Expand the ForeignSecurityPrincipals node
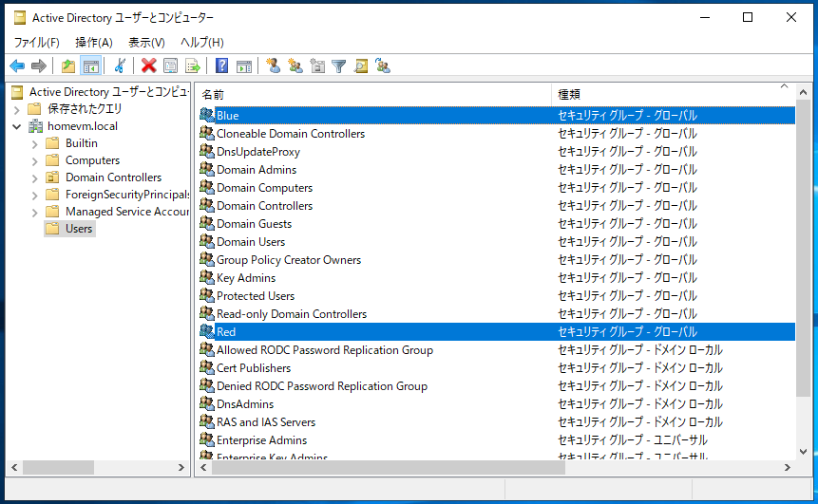 34,196
